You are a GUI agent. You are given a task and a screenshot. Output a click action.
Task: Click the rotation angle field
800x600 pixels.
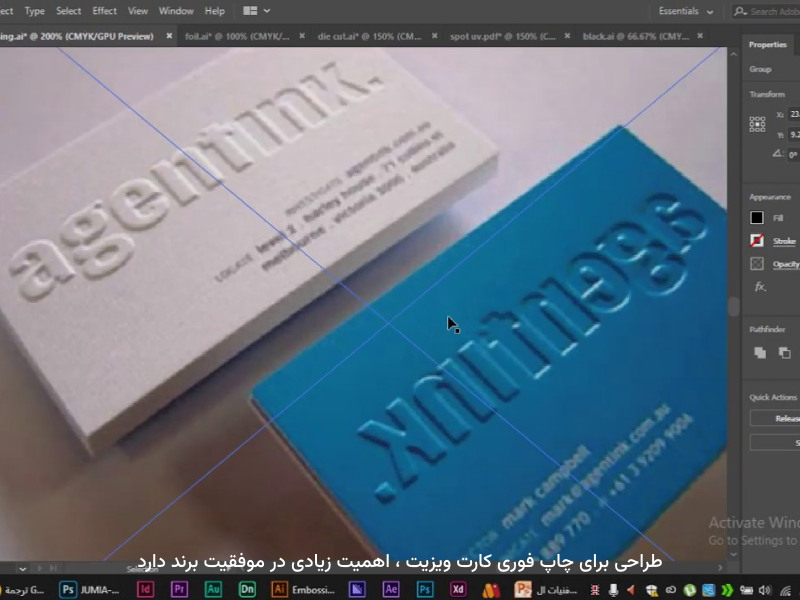[794, 155]
